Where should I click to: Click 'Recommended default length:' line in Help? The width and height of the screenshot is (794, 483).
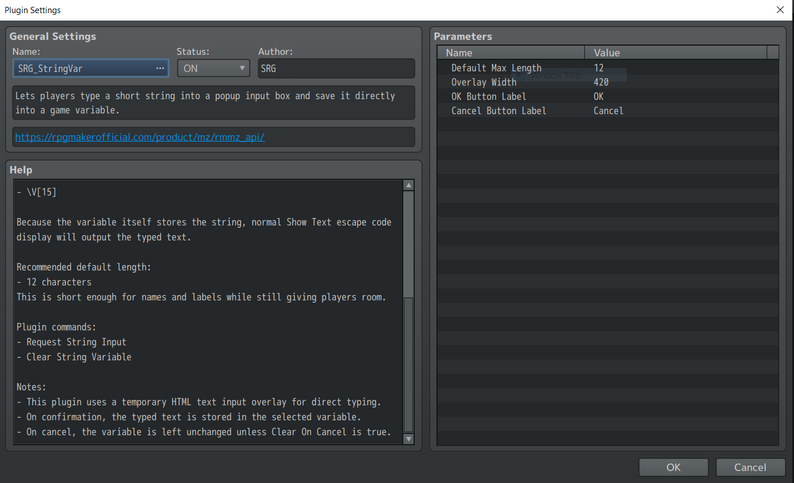84,267
